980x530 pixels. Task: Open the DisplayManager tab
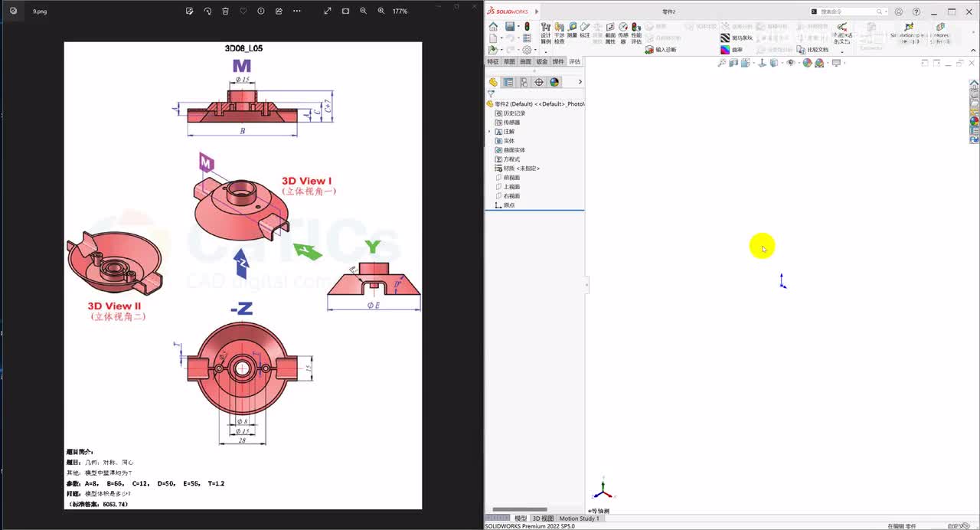554,82
